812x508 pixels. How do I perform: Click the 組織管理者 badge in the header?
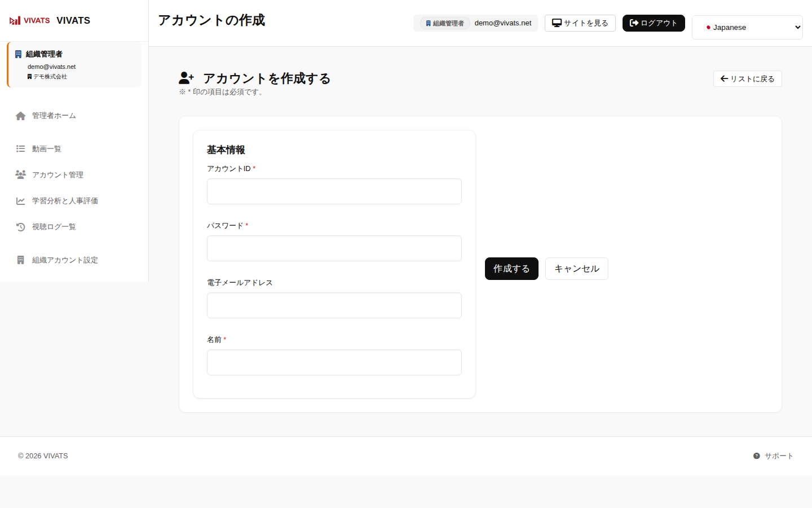click(x=445, y=23)
